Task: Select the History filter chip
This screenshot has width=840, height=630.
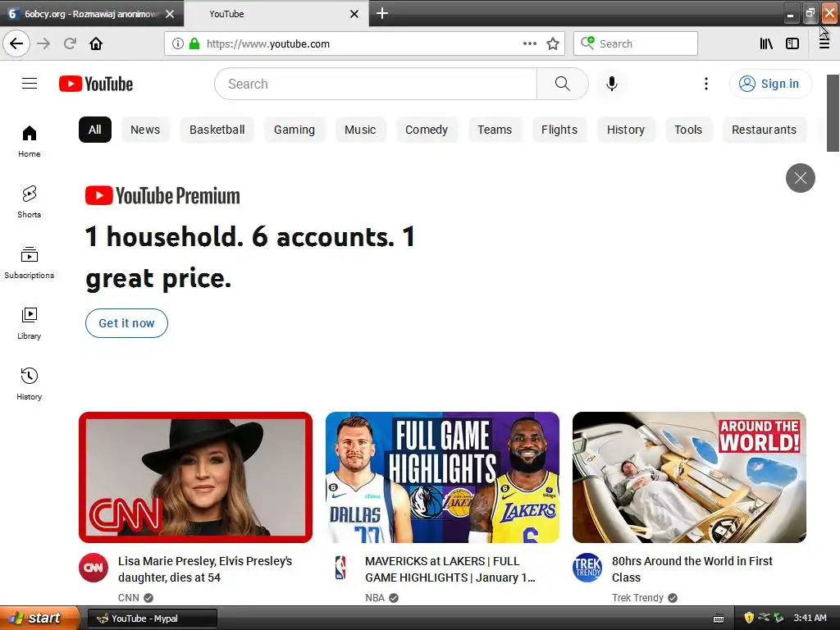Action: pos(626,130)
